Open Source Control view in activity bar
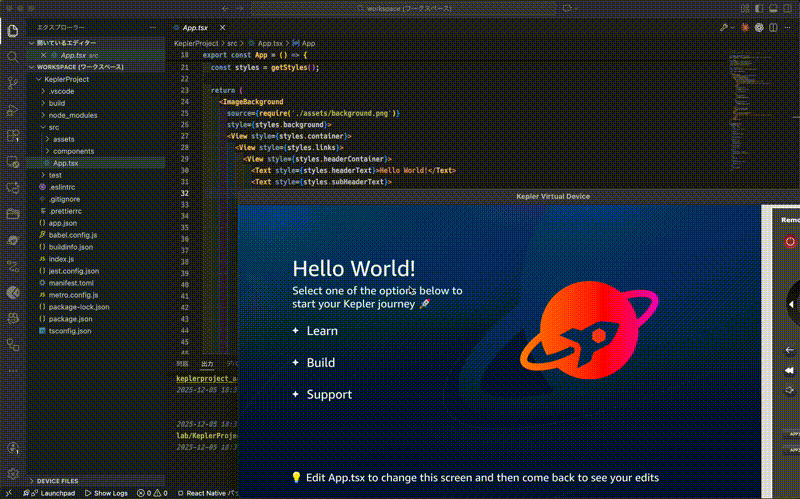 (x=13, y=83)
